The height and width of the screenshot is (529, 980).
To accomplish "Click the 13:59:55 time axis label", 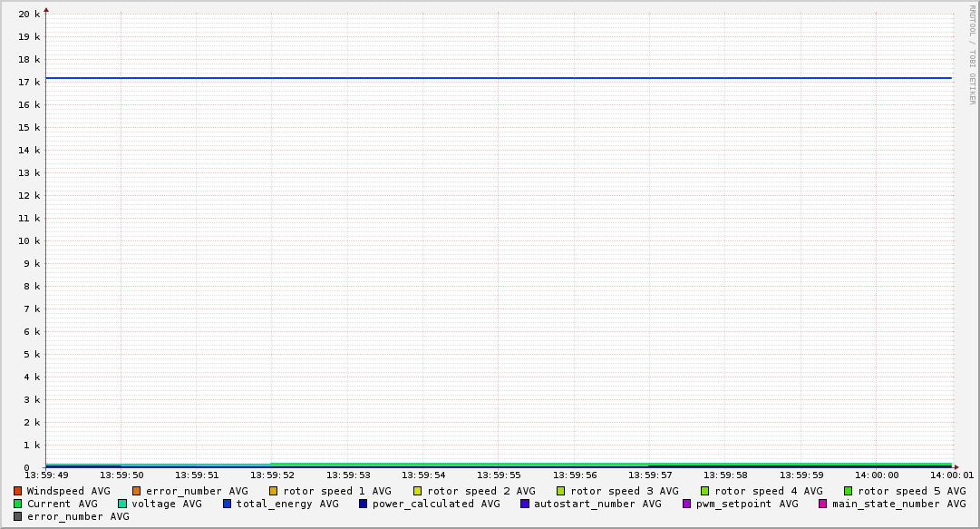I will point(499,475).
